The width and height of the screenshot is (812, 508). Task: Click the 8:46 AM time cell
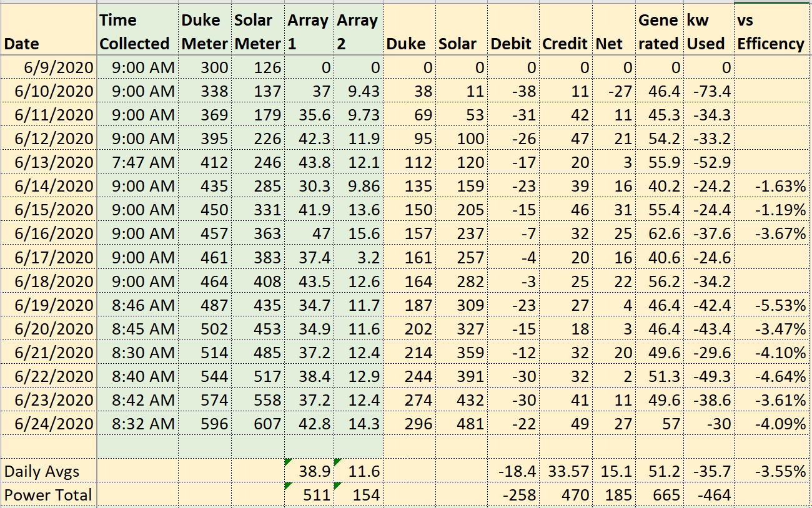click(137, 305)
